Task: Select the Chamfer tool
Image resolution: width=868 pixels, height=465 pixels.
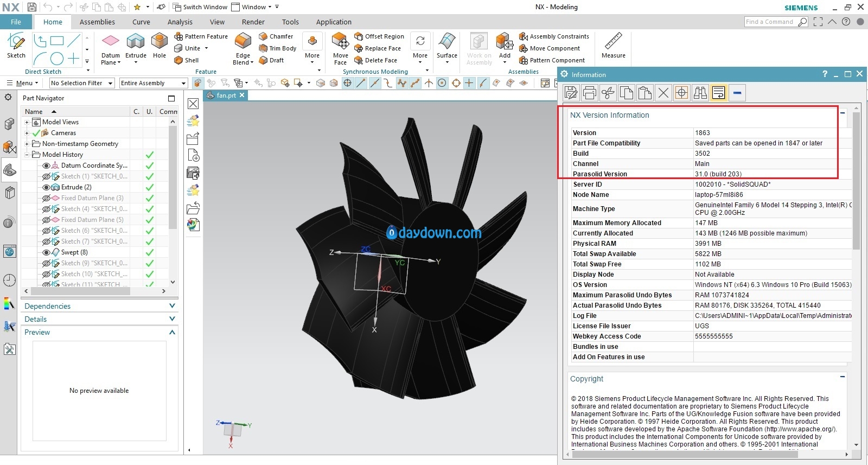Action: click(x=276, y=36)
